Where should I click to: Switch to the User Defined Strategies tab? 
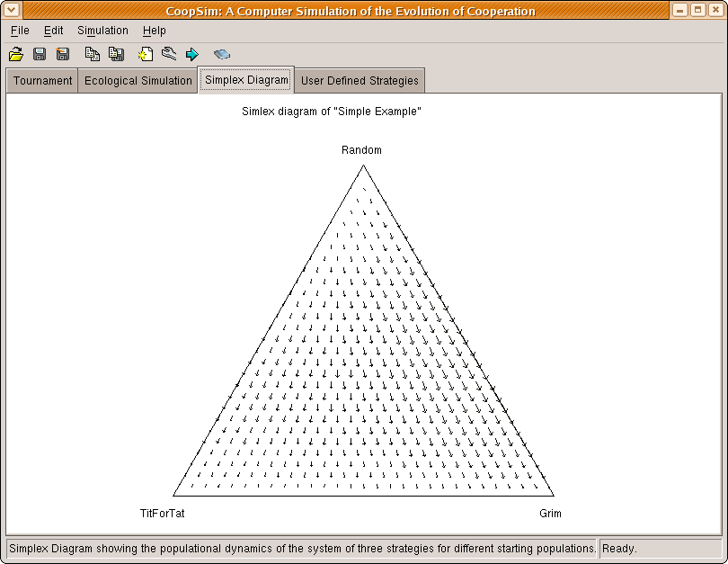tap(360, 80)
